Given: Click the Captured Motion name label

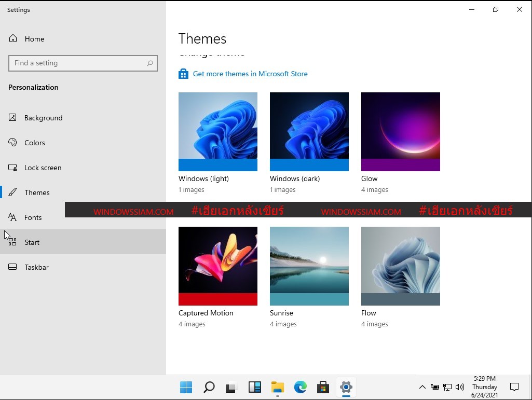Looking at the screenshot, I should (206, 313).
